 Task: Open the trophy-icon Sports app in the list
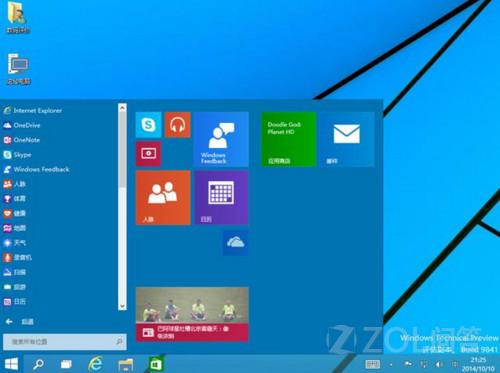click(x=15, y=199)
